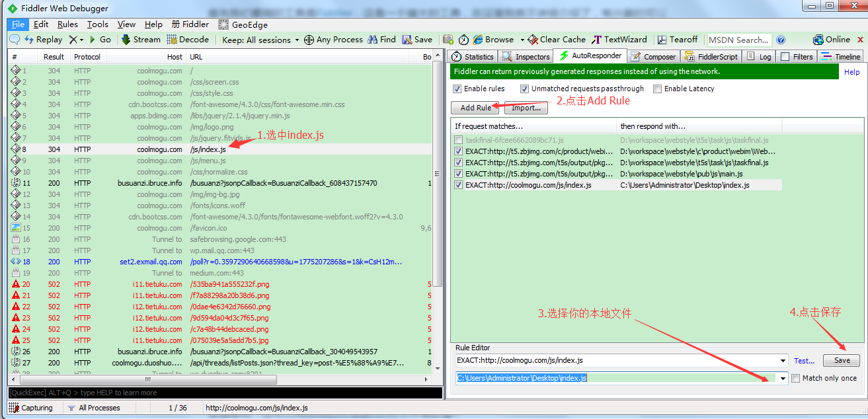Click the camera screenshot icon
This screenshot has height=419, width=868.
click(x=448, y=40)
